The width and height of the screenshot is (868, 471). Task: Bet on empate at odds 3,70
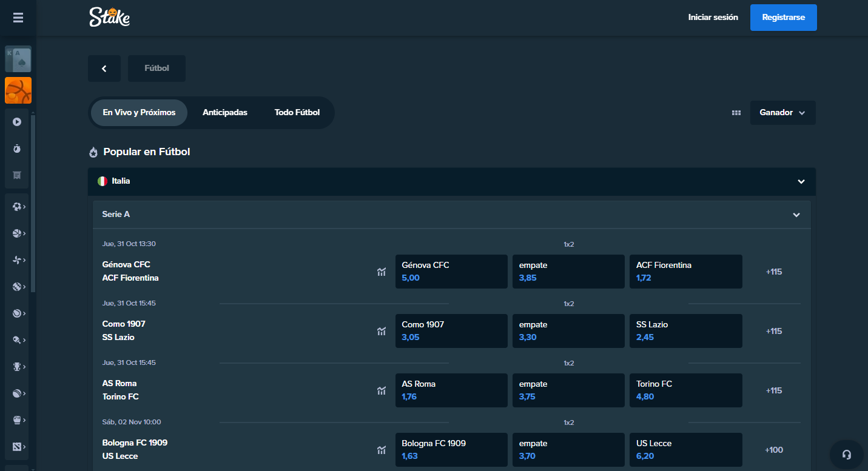[x=568, y=450]
